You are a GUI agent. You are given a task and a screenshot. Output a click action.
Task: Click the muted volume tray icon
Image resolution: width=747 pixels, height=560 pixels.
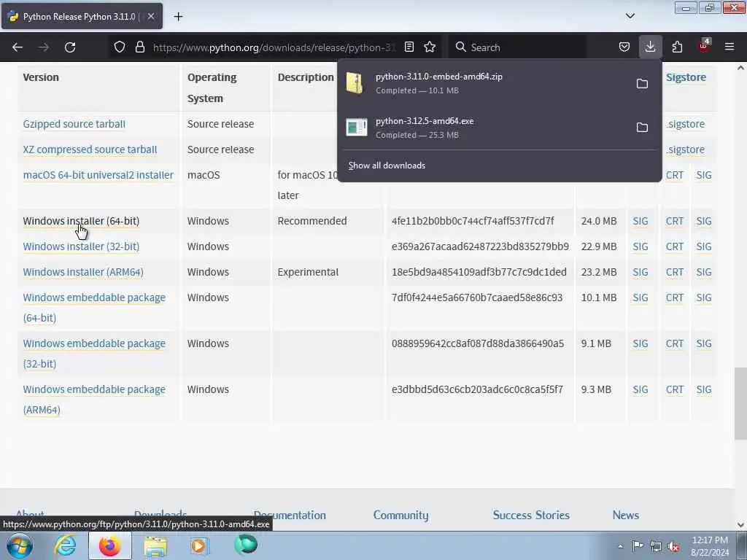(673, 546)
